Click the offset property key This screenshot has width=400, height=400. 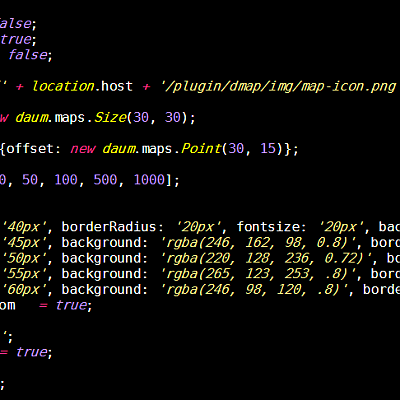30,149
